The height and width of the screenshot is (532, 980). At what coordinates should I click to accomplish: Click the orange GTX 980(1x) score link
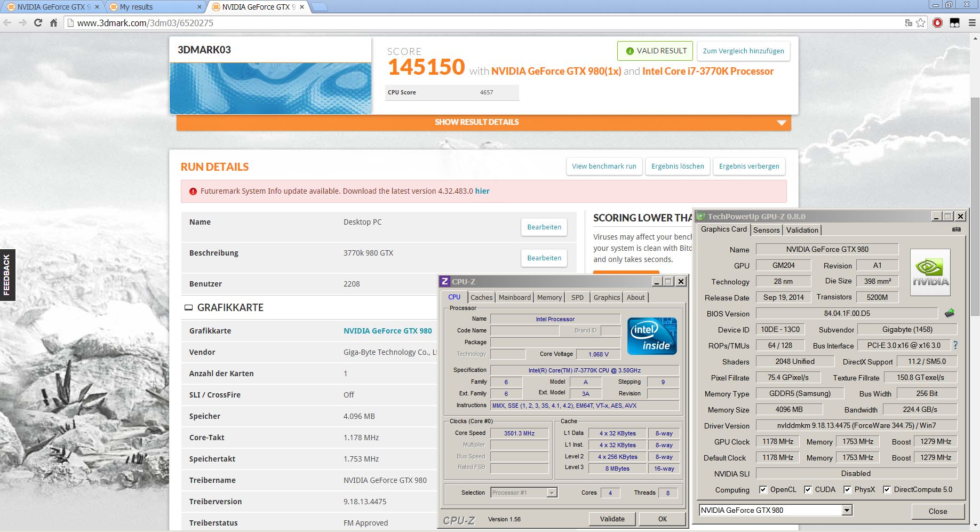556,72
